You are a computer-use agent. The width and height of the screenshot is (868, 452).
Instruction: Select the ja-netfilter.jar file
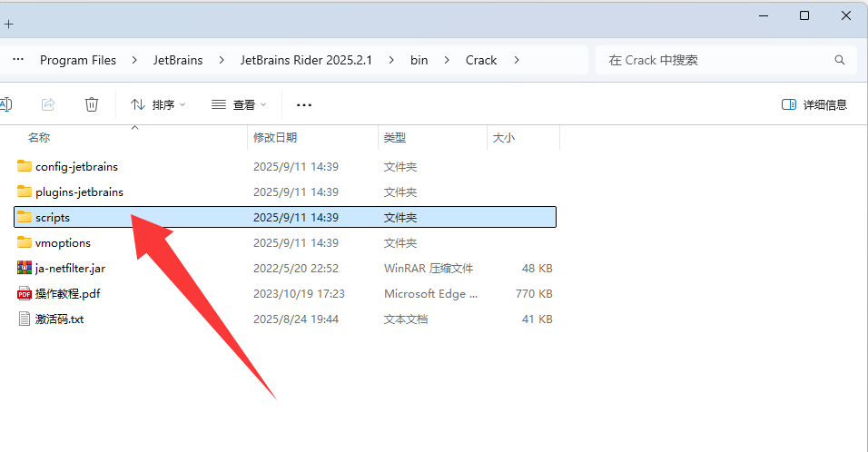[x=285, y=269]
